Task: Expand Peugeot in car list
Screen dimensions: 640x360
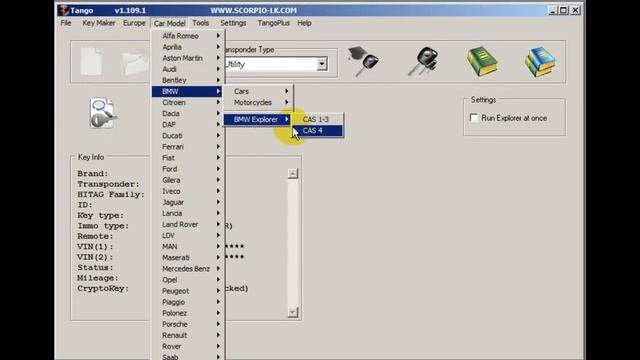Action: tap(188, 291)
